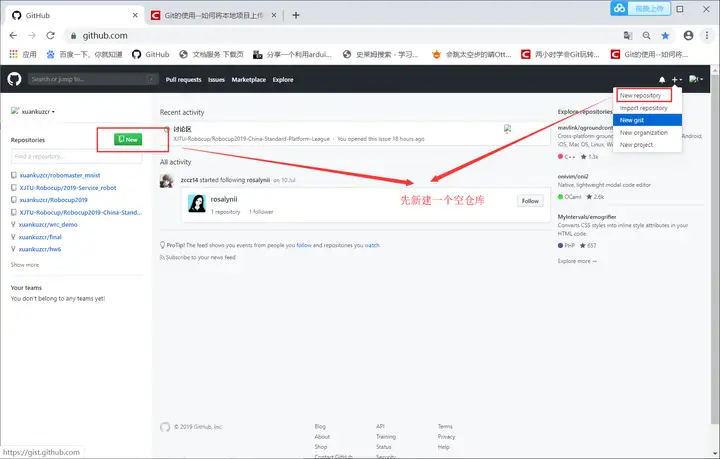Open the Blog footer link
Screen dimensions: 720x459
(320, 426)
